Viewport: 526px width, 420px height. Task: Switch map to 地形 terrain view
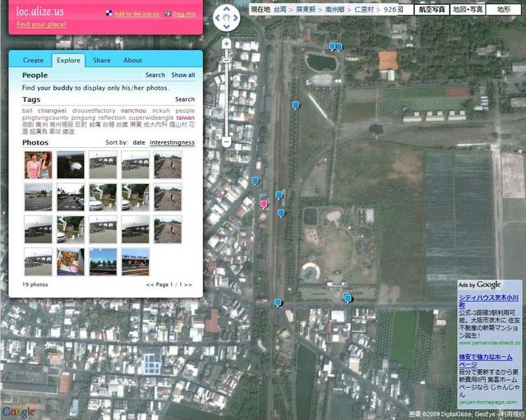504,9
